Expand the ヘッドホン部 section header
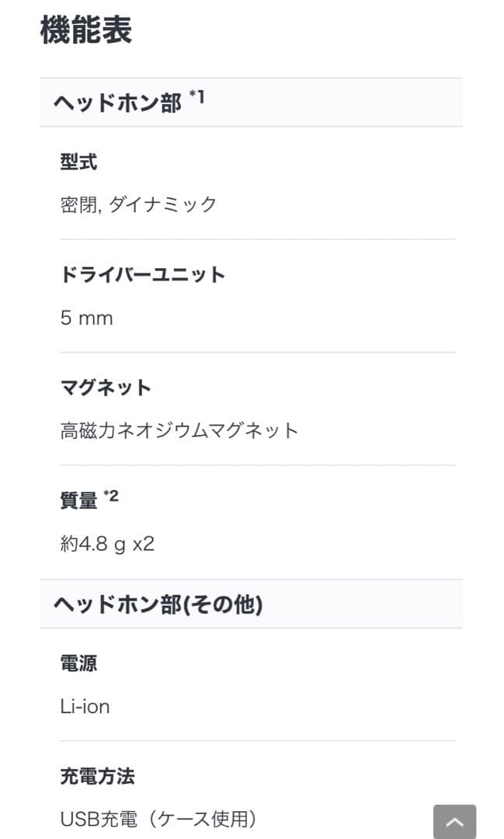This screenshot has height=839, width=504. coord(118,102)
